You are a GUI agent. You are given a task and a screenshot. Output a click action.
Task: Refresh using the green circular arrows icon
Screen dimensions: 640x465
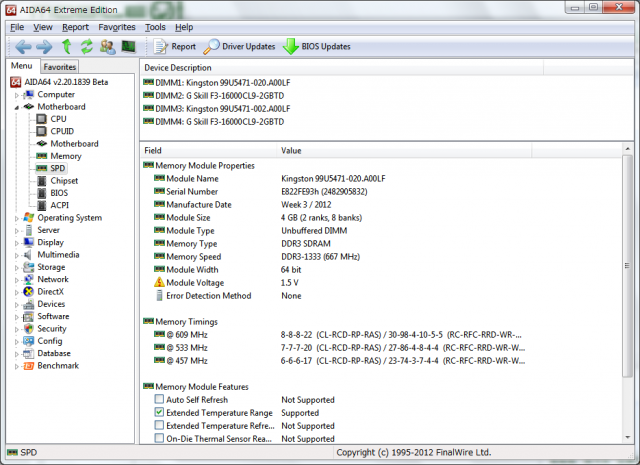click(x=87, y=47)
